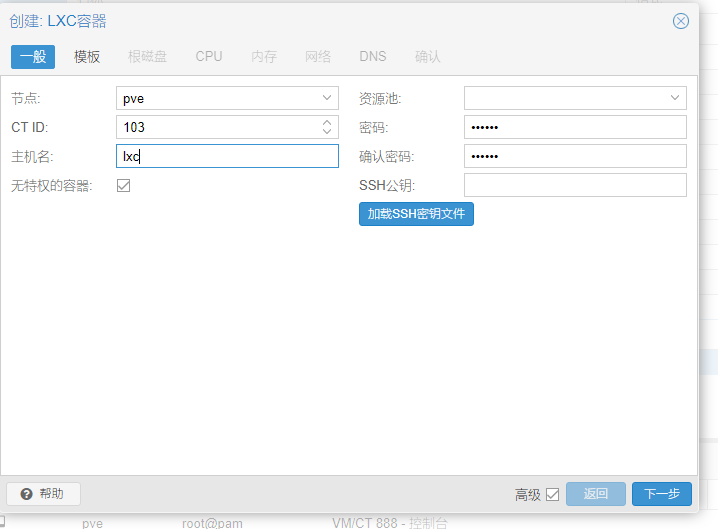
Task: Open the CPU tab
Action: pos(209,57)
